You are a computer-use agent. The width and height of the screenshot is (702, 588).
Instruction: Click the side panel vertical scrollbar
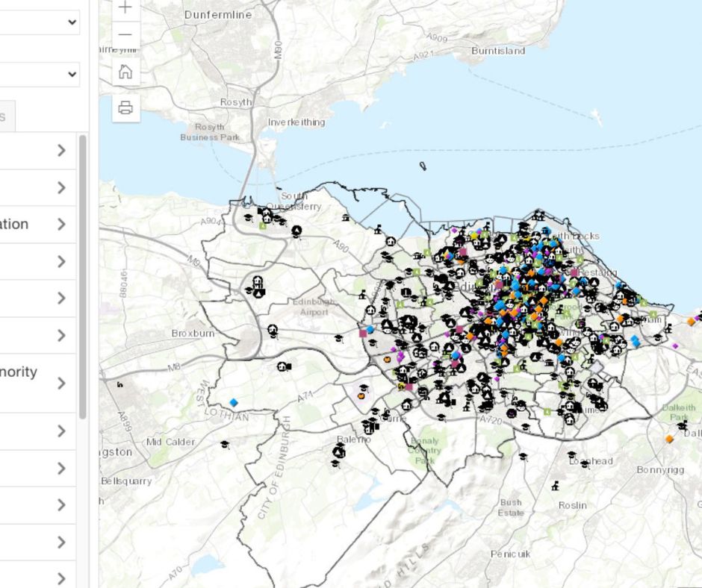click(83, 276)
